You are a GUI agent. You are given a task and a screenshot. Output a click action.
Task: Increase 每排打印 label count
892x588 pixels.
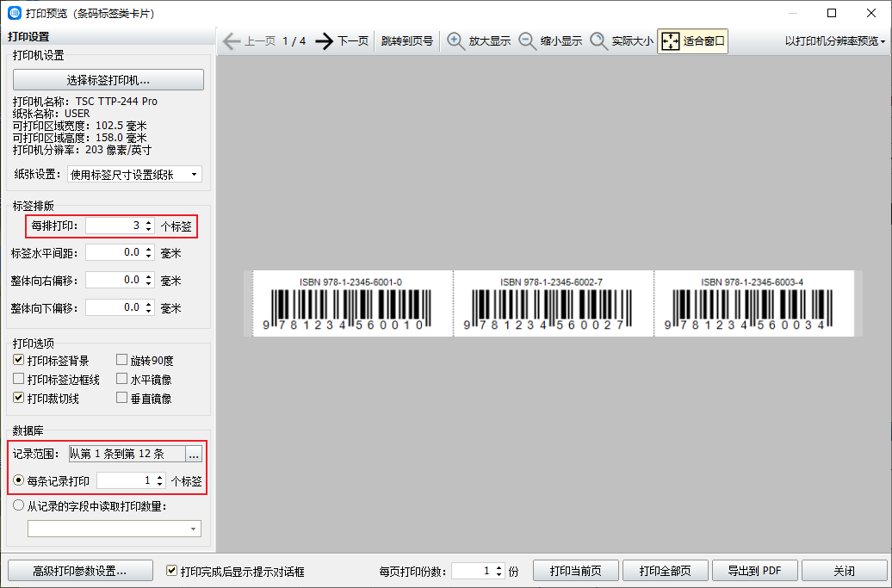[x=148, y=222]
